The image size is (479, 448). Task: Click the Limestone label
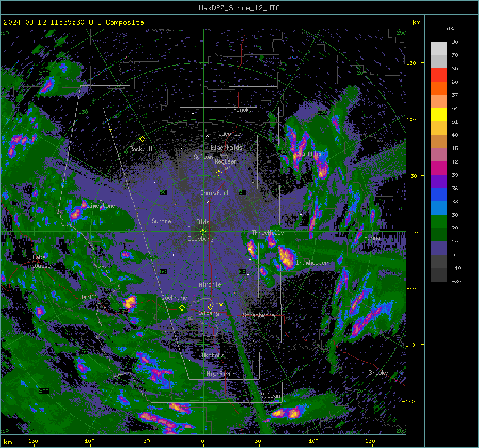[x=101, y=206]
